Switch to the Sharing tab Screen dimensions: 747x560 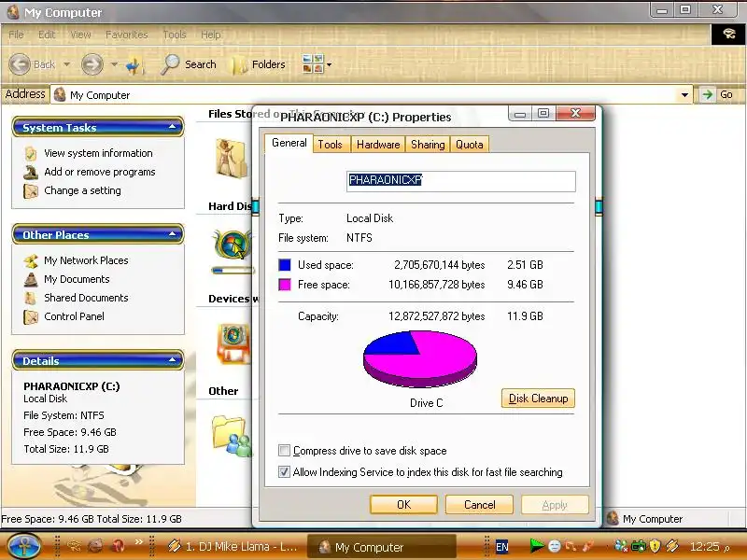[x=428, y=145]
